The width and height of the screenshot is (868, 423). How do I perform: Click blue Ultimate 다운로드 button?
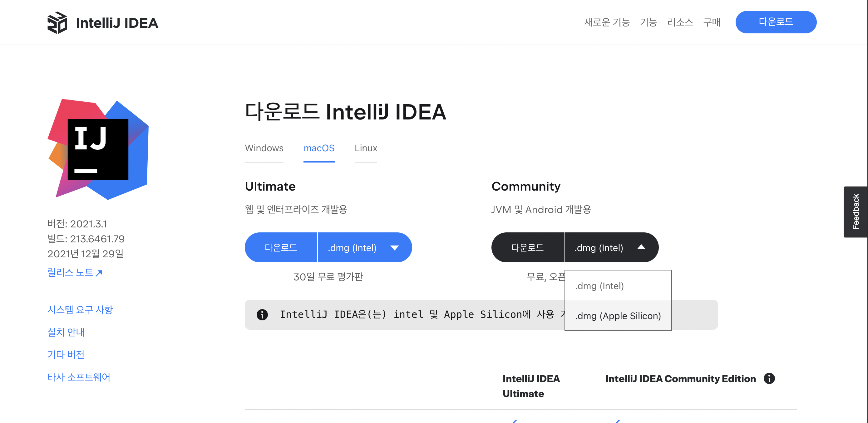[x=281, y=248]
